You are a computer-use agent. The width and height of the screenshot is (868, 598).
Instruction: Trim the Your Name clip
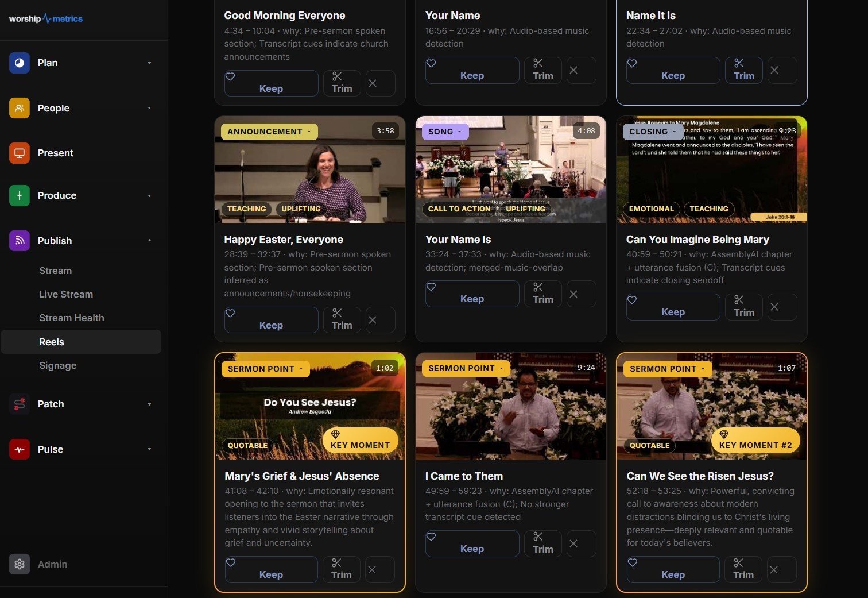543,70
